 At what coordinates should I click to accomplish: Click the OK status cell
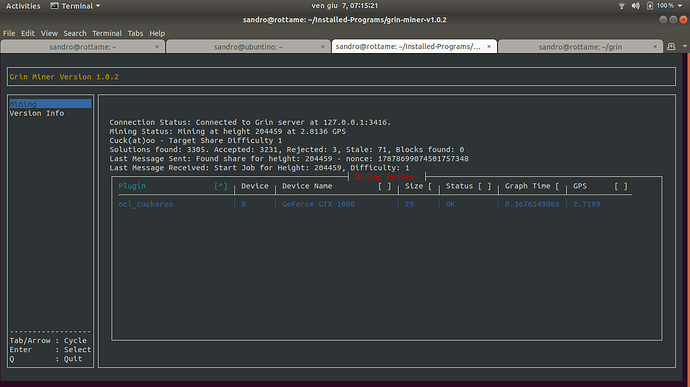pos(450,204)
